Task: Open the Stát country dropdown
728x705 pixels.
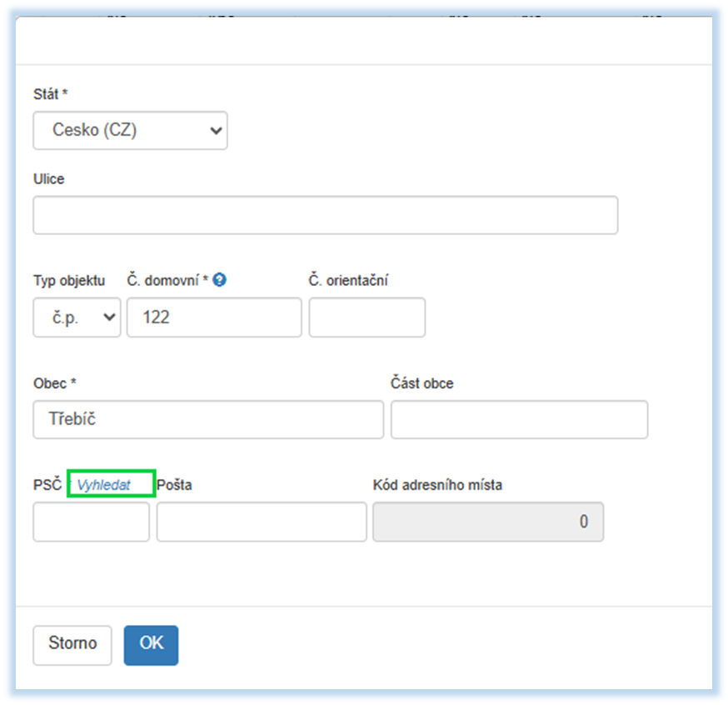Action: tap(131, 131)
